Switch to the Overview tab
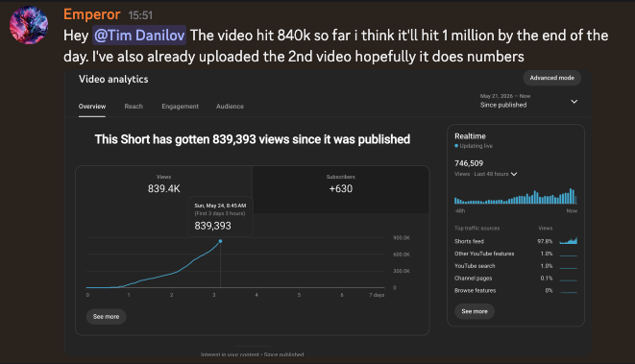The height and width of the screenshot is (364, 635). [x=92, y=106]
